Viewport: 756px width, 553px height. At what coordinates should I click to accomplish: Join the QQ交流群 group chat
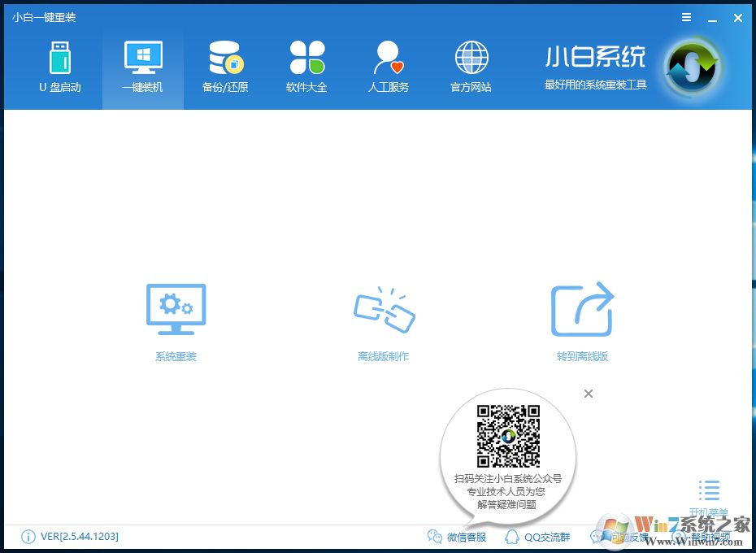coord(539,537)
